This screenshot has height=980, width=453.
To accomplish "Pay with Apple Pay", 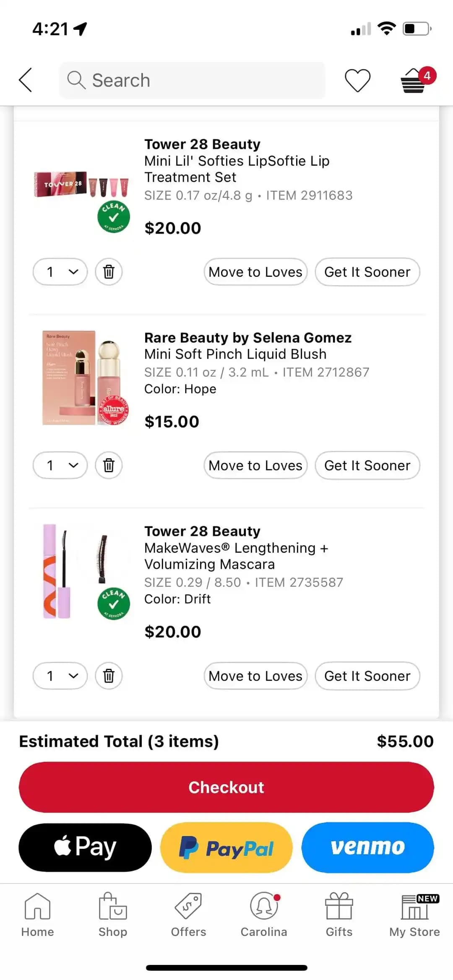I will tap(85, 847).
